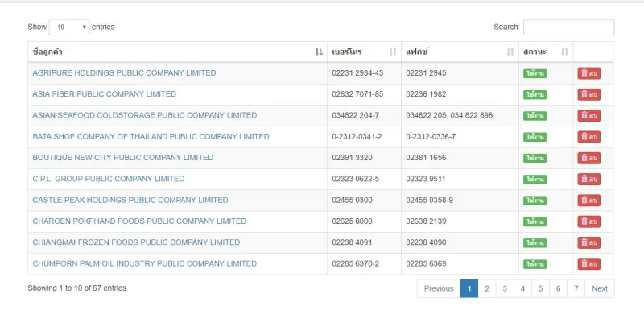The height and width of the screenshot is (327, 644).
Task: Click the Showing 1 to 10 of 67 entries text
Action: click(x=77, y=288)
